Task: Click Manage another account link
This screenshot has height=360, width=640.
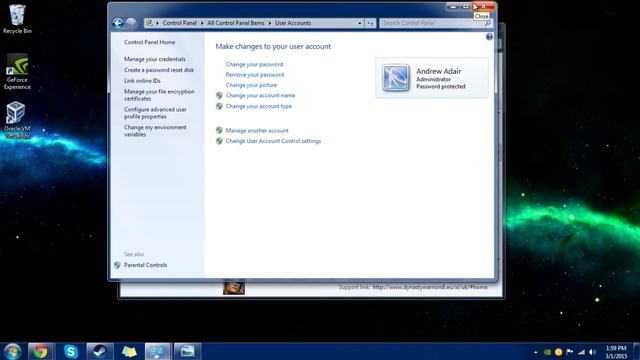Action: point(257,131)
